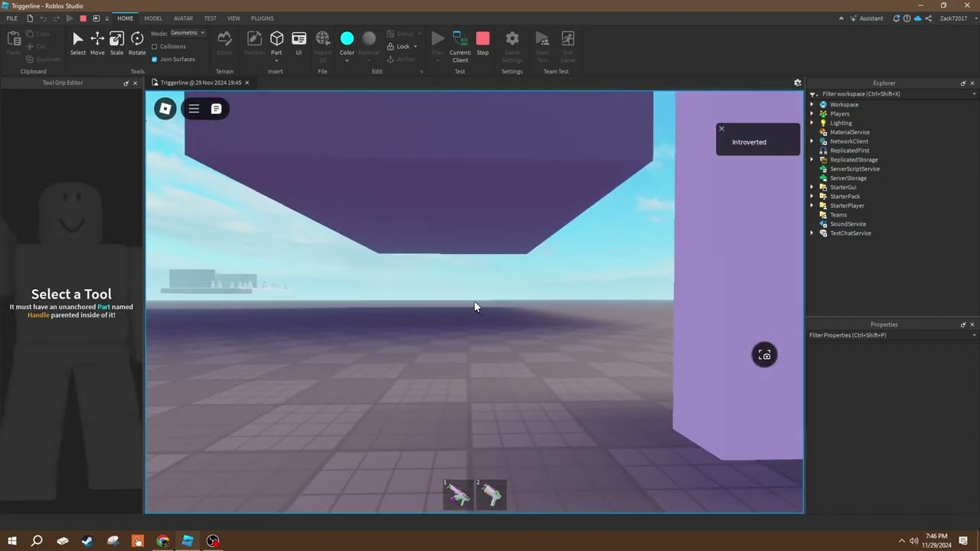Equip the first weapon in the hotbar
The width and height of the screenshot is (980, 551).
458,494
